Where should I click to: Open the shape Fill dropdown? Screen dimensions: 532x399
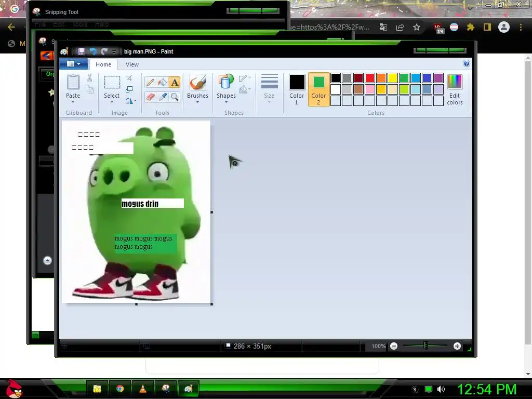(x=245, y=90)
